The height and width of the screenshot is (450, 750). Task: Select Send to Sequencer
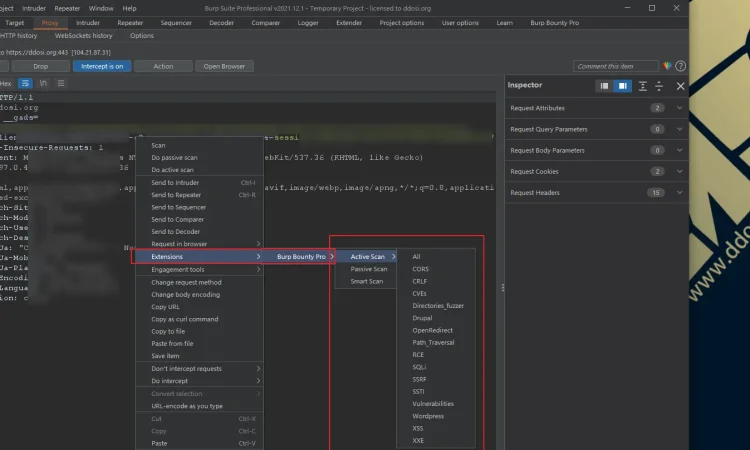(x=199, y=207)
